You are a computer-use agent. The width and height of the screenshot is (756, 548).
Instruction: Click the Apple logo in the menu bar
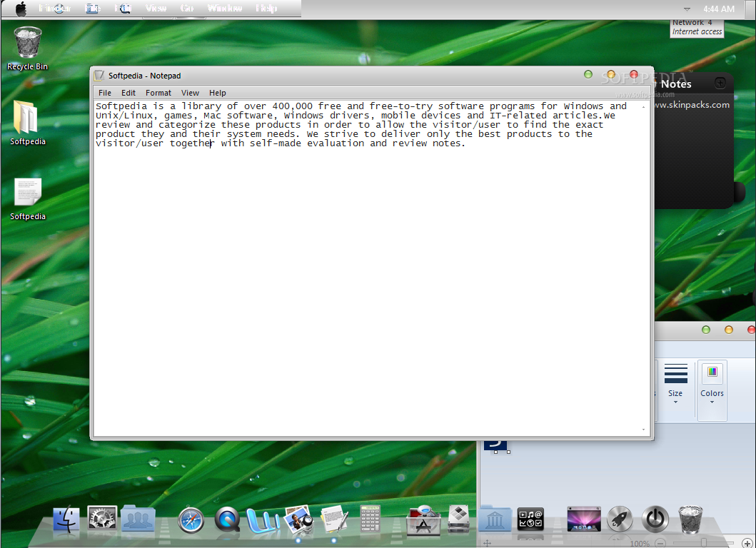pos(21,9)
